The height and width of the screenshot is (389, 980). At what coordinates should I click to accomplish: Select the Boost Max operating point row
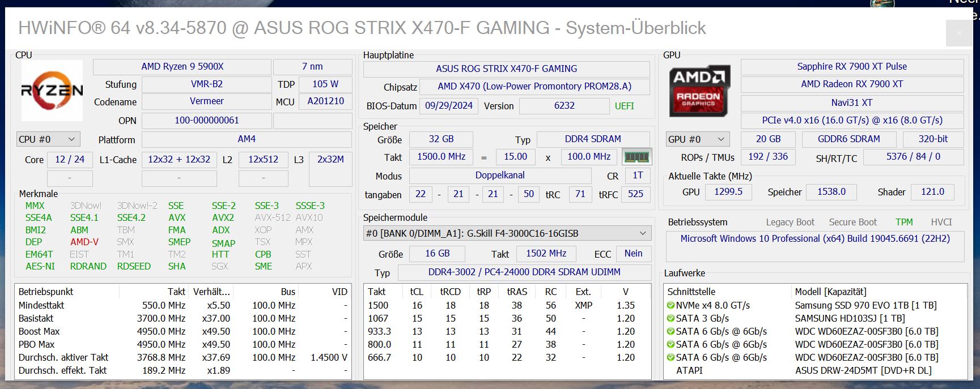pos(183,331)
